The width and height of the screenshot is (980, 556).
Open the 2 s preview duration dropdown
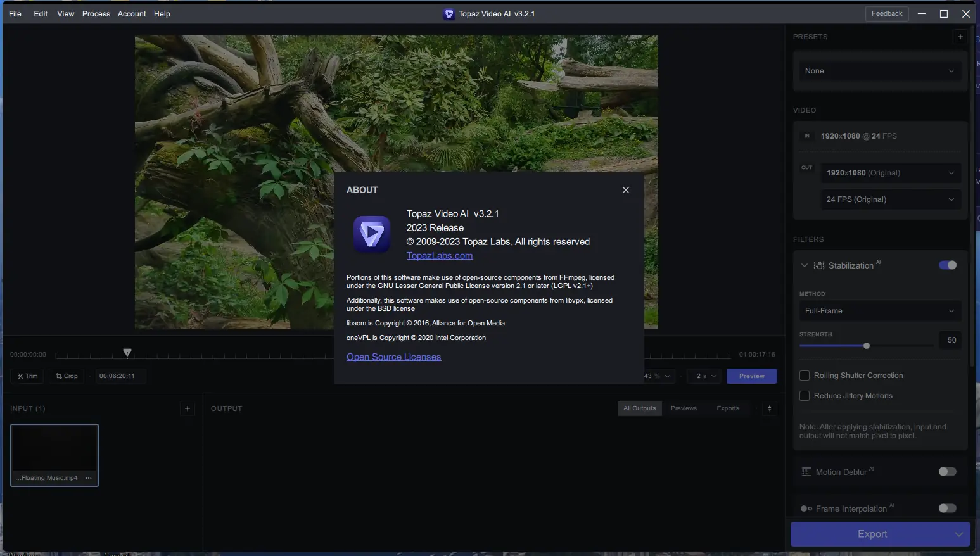(706, 376)
